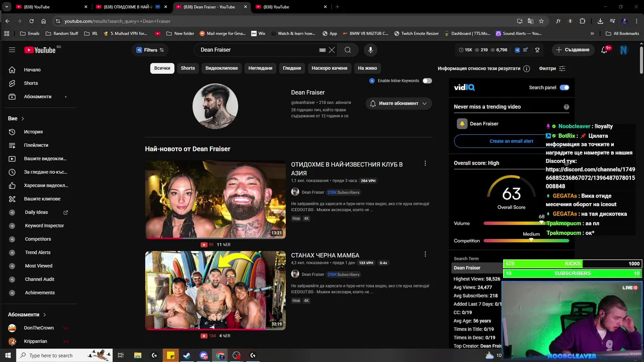
Task: Toggle the vidIQ Search panel switch
Action: [x=565, y=87]
